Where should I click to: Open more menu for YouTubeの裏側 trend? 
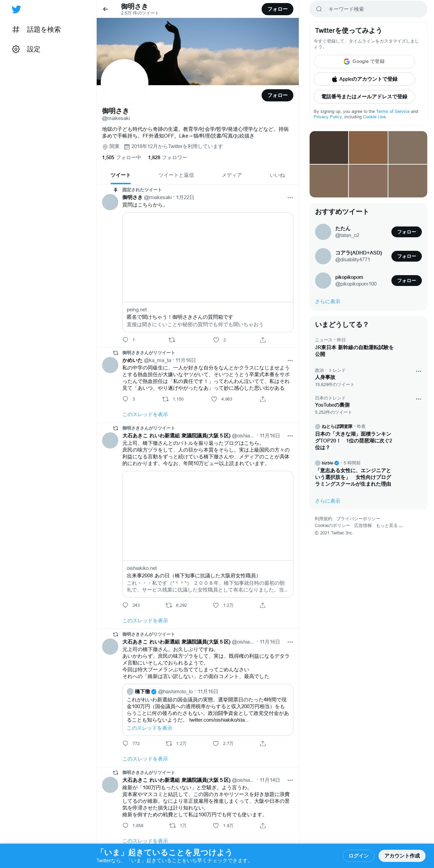[418, 399]
